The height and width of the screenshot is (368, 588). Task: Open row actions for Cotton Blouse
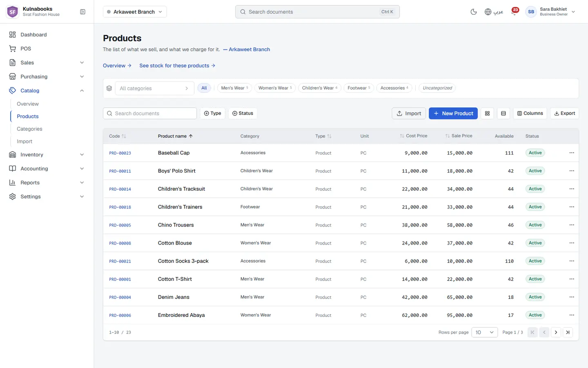point(572,243)
